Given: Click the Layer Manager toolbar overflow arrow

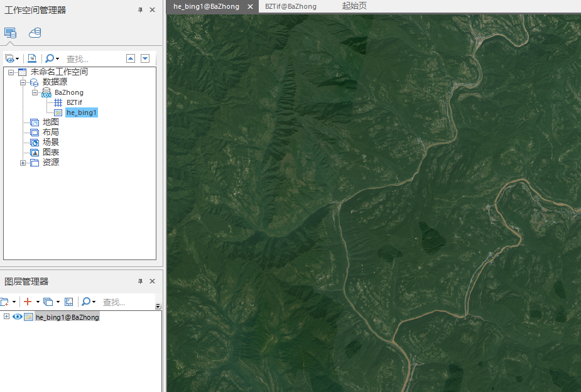Looking at the screenshot, I should [158, 306].
